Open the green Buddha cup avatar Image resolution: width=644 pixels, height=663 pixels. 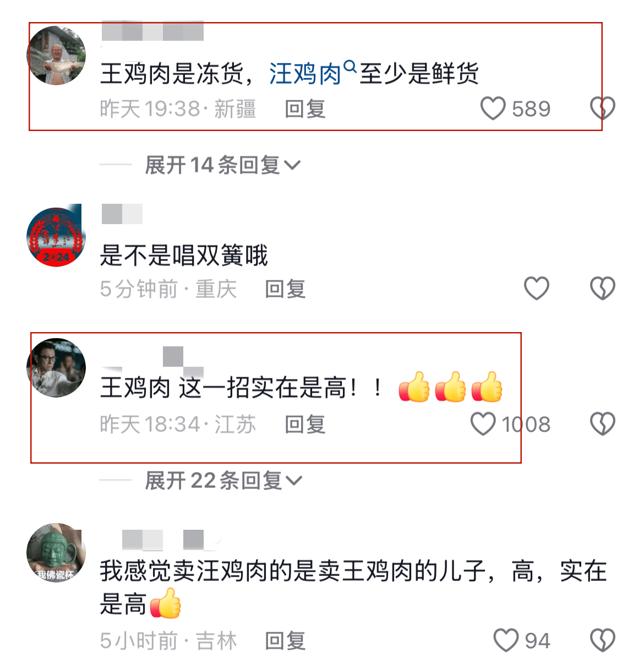[x=56, y=552]
